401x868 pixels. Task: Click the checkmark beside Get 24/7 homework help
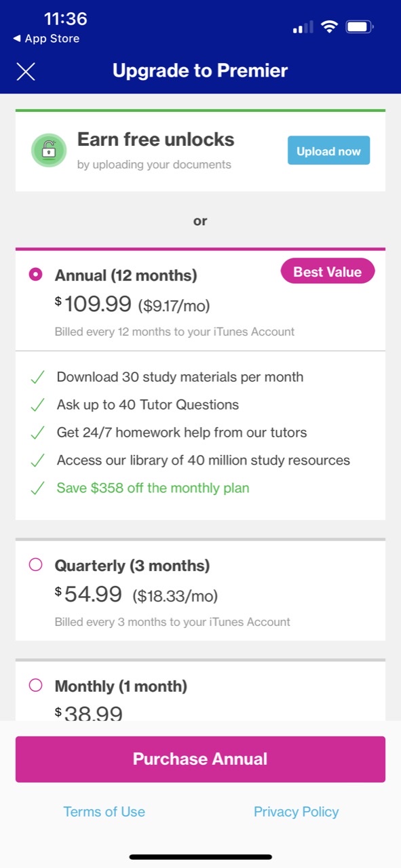[x=37, y=432]
